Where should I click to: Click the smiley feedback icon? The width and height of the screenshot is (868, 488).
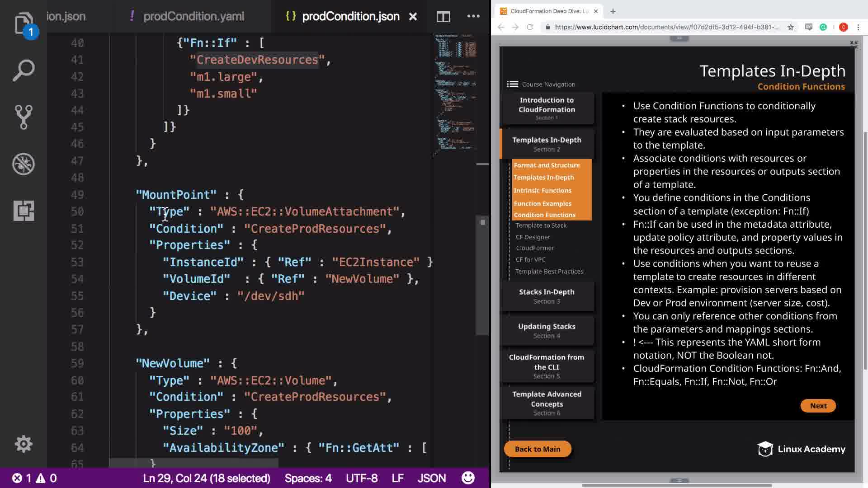coord(468,478)
